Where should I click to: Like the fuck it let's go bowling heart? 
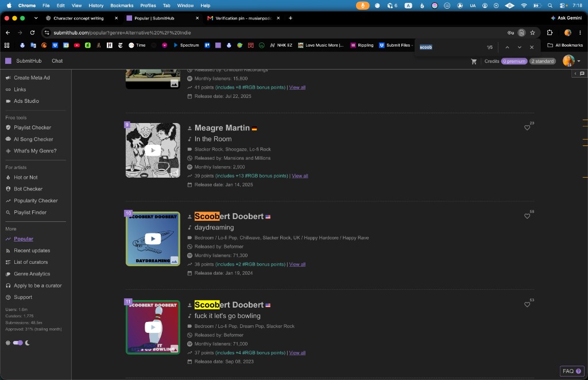tap(527, 305)
